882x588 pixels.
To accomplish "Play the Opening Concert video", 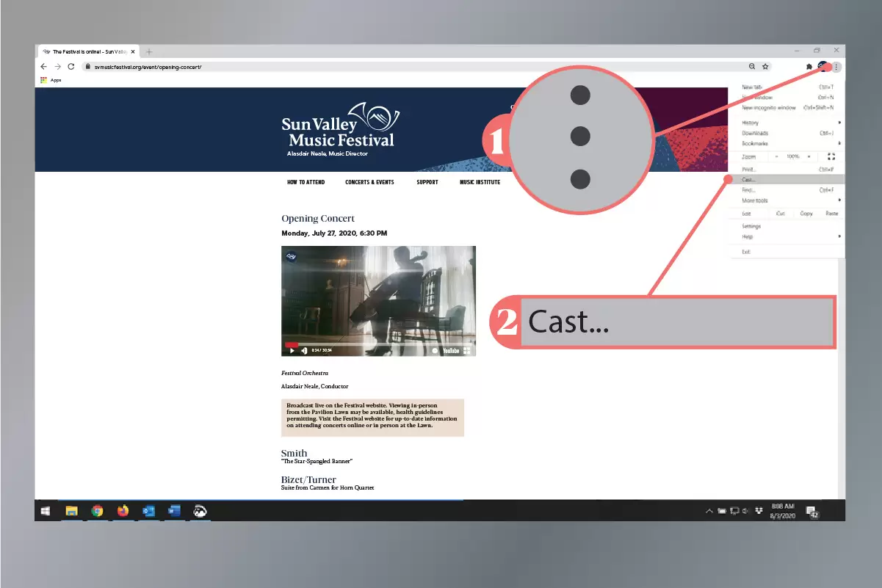I will point(292,350).
